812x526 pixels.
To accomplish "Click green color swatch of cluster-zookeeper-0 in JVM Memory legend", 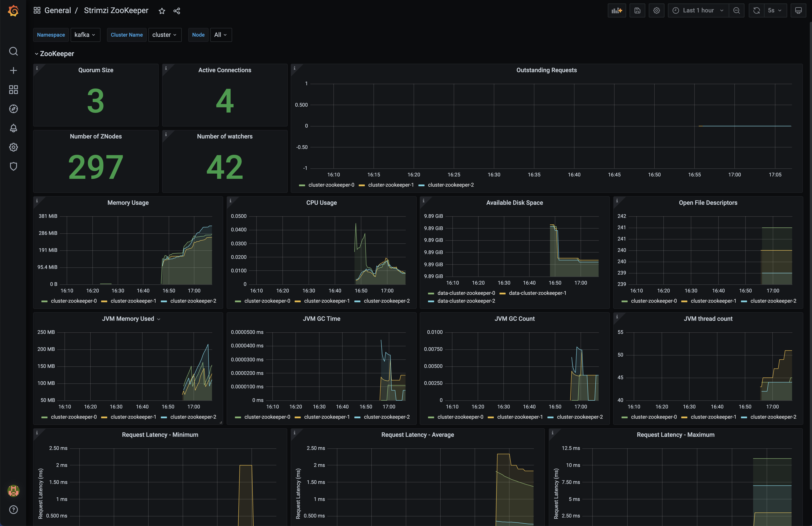I will pos(44,417).
